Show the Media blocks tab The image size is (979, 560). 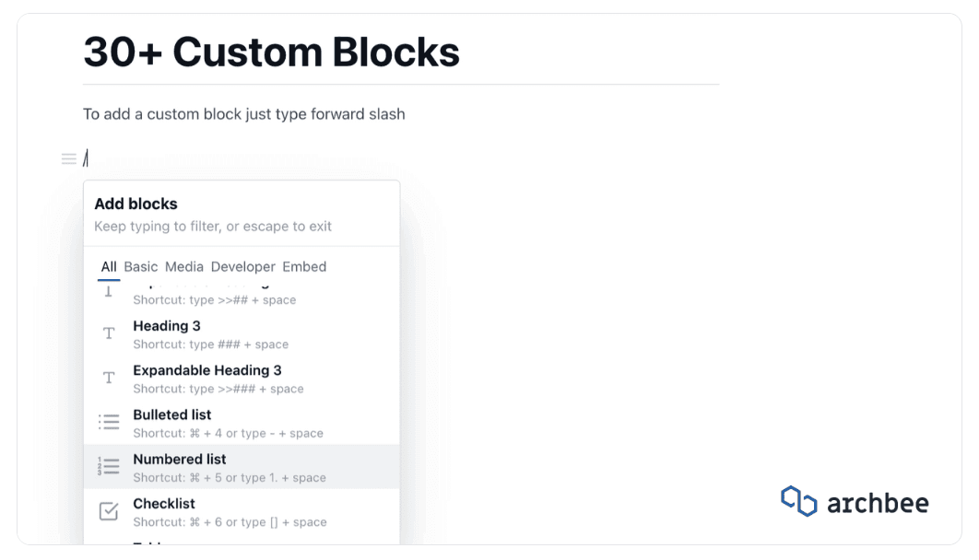click(184, 267)
